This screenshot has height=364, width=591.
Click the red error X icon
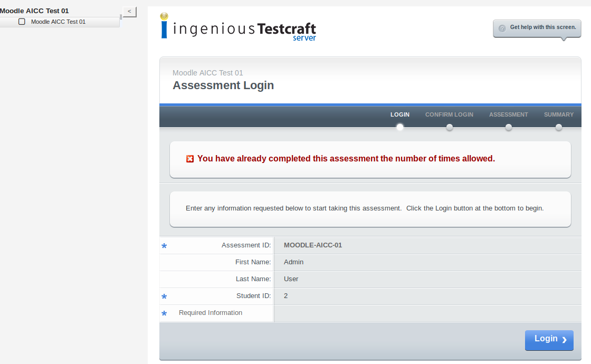[x=190, y=159]
